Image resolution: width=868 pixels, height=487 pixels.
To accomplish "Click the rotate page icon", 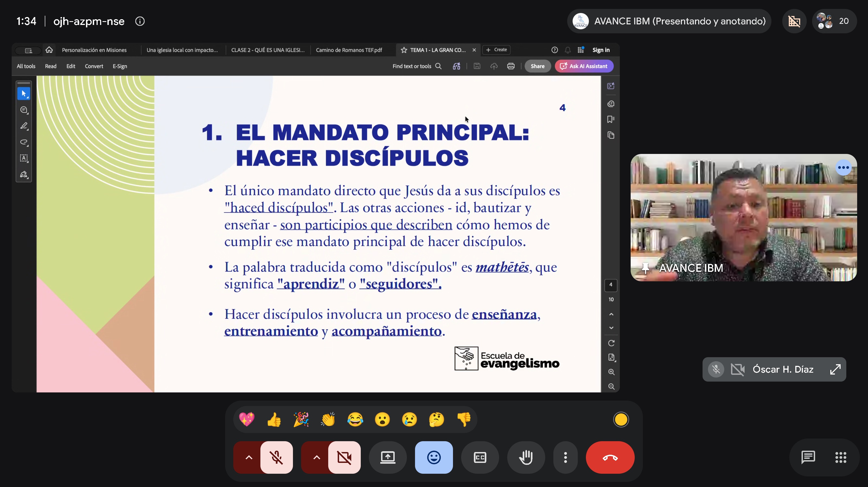I will point(611,343).
